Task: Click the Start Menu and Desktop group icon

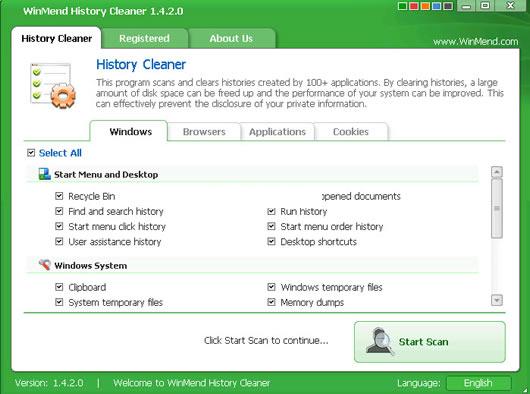Action: pos(45,174)
